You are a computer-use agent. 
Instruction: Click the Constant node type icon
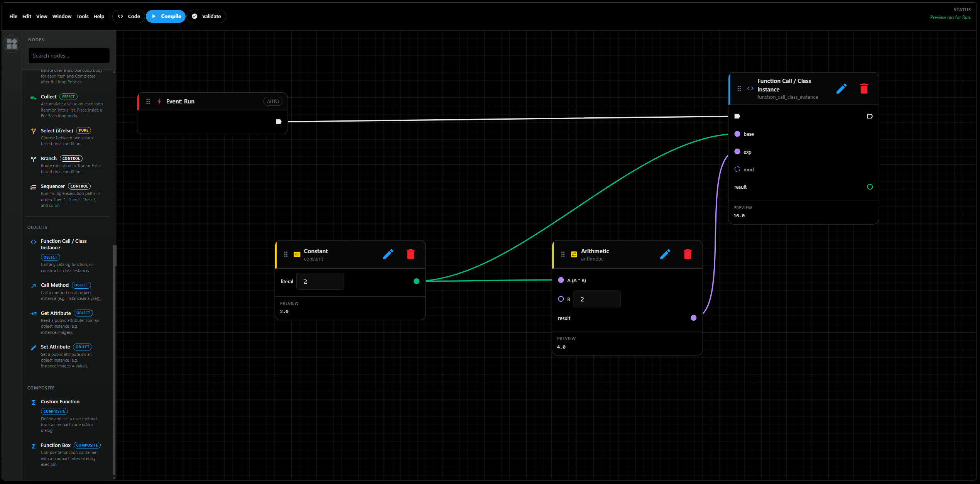click(297, 254)
